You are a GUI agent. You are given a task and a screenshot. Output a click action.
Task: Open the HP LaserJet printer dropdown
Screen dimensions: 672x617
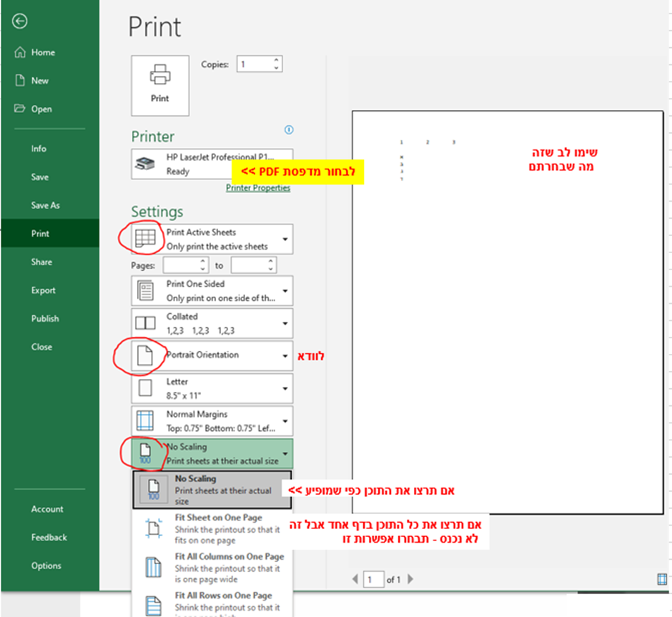click(x=212, y=164)
